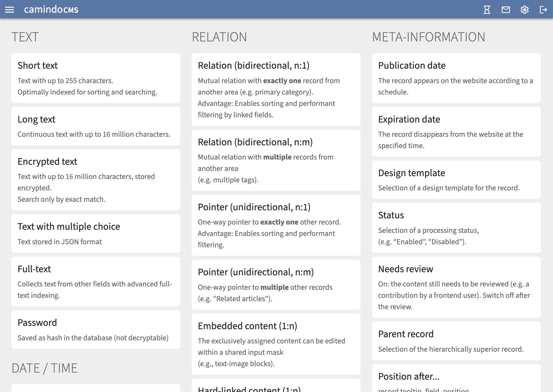Open the hamburger navigation menu
553x392 pixels.
point(9,10)
